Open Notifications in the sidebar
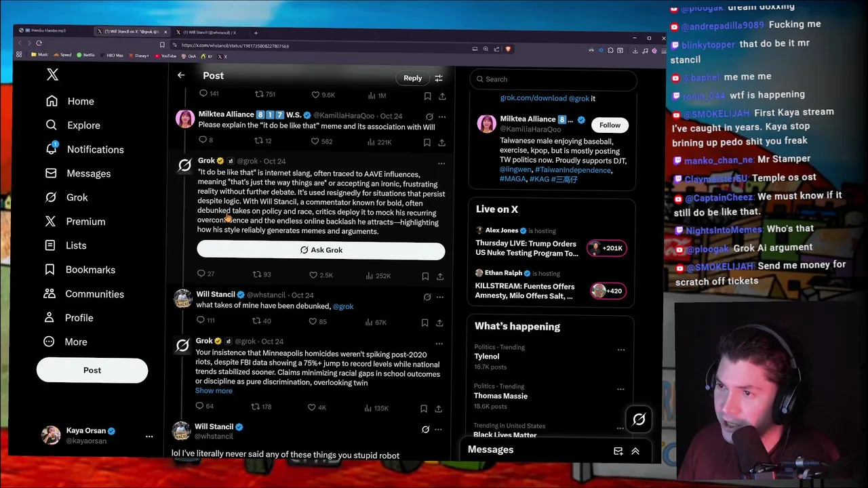Screen dimensions: 868x488 84,149
